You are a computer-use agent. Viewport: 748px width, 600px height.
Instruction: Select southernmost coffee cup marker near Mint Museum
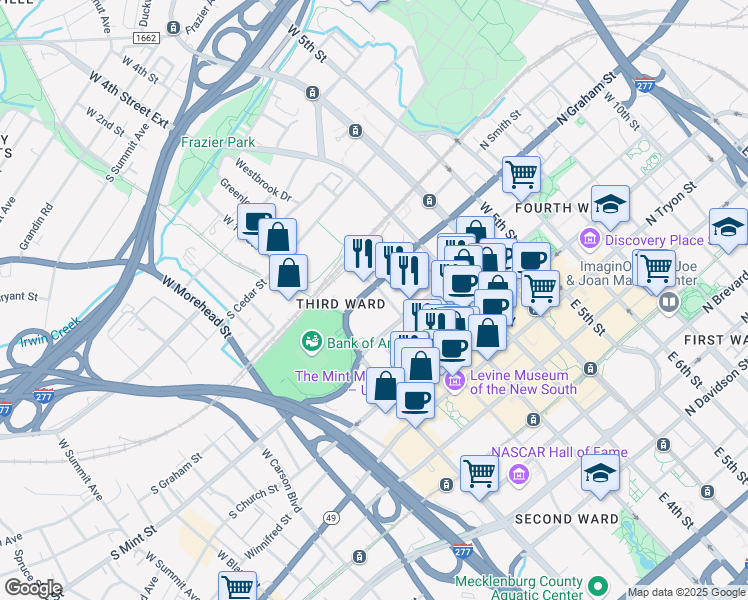tap(416, 401)
